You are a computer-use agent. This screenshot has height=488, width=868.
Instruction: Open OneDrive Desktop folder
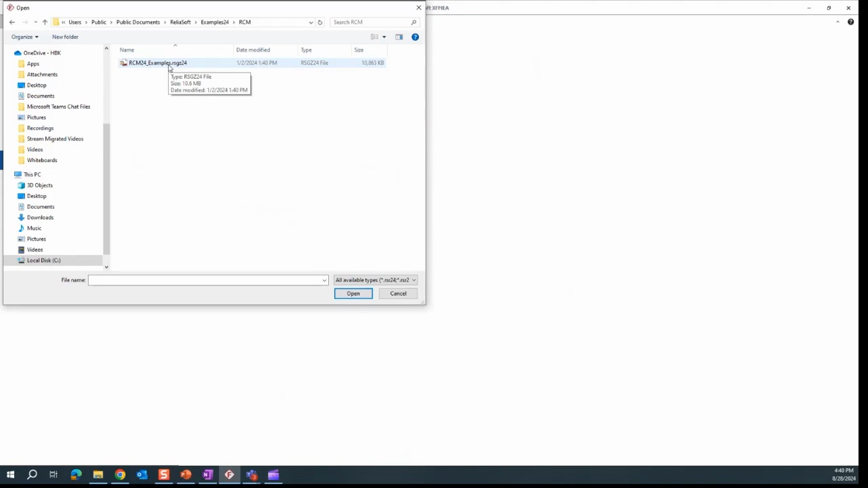point(37,85)
